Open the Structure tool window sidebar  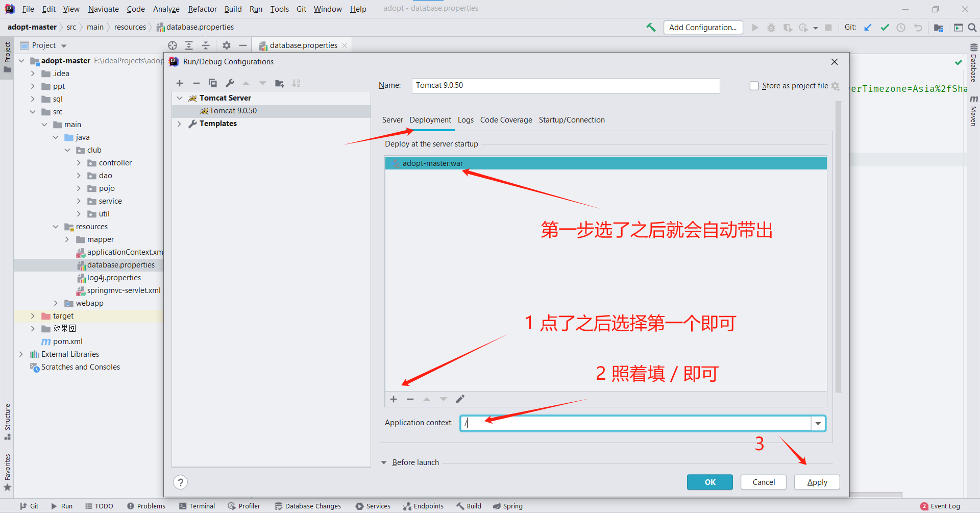7,422
